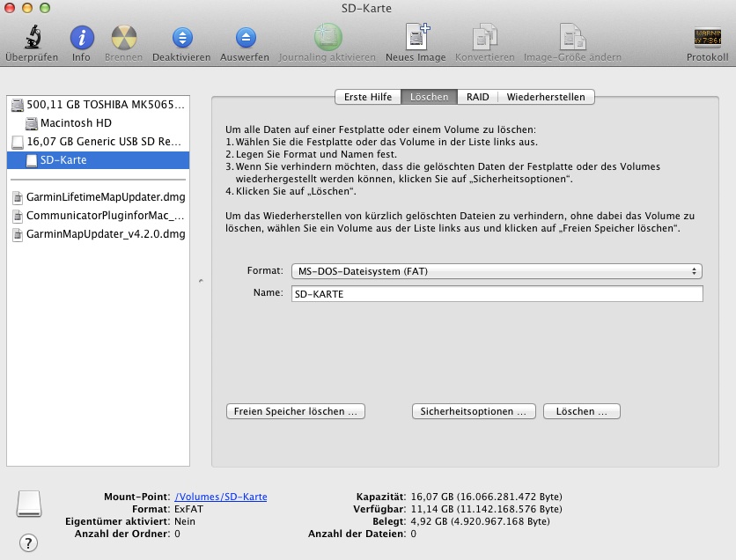Screen dimensions: 736x560
Task: Click the Belegt value 4,92 GB
Action: pyautogui.click(x=480, y=521)
